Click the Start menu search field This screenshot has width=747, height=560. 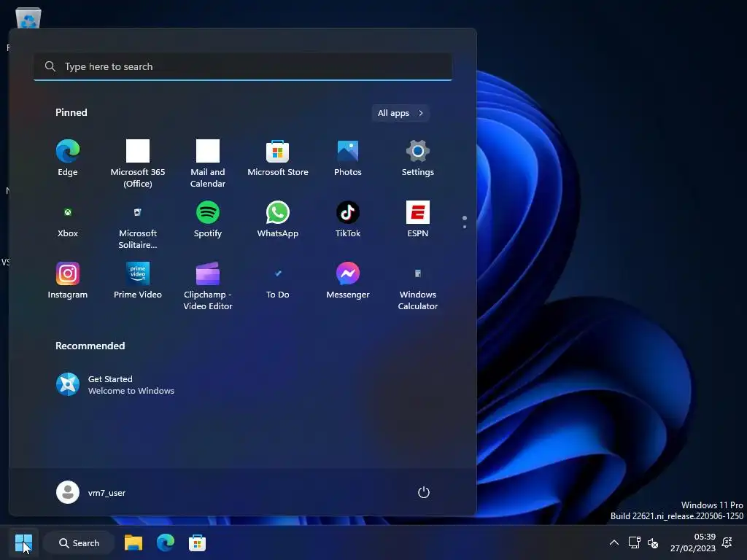tap(243, 66)
